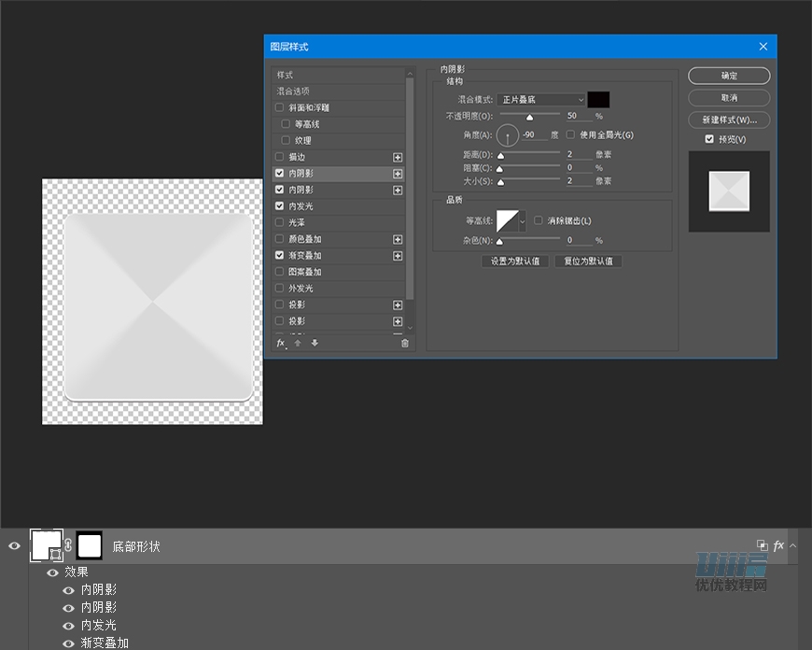Image resolution: width=812 pixels, height=650 pixels.
Task: Click the 不透明度 slider handle
Action: tap(530, 118)
